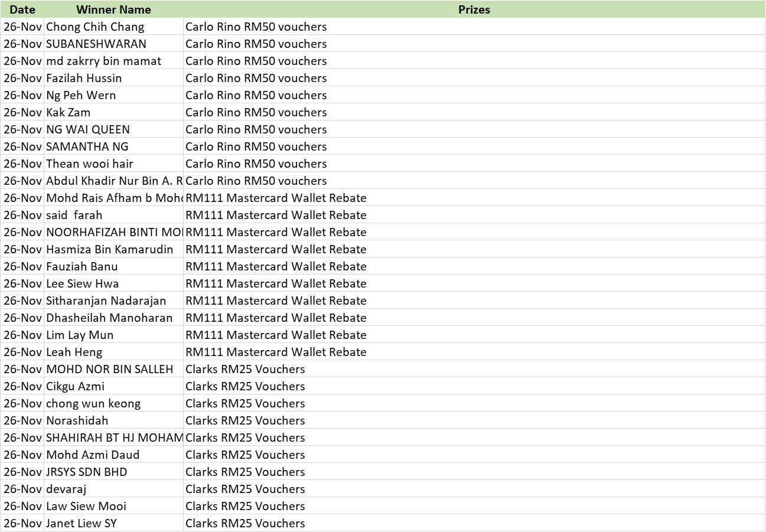The width and height of the screenshot is (766, 532).
Task: Click the Date column header
Action: point(22,9)
